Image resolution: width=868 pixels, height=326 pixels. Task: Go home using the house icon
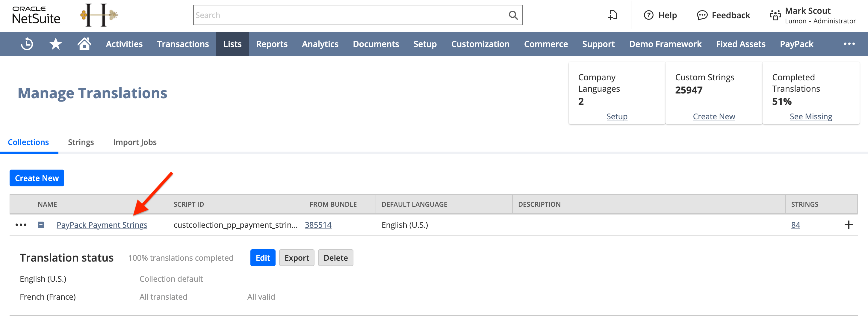point(84,43)
